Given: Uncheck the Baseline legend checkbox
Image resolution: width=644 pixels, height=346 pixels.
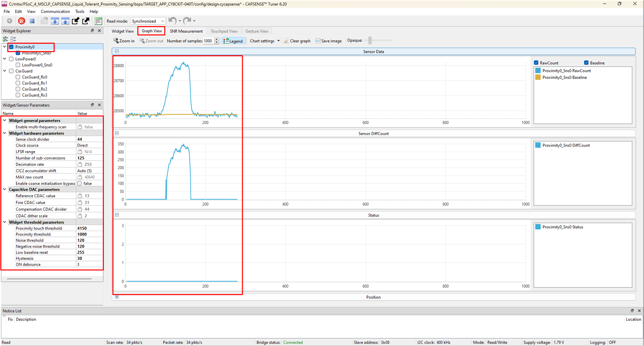Looking at the screenshot, I should pyautogui.click(x=586, y=63).
